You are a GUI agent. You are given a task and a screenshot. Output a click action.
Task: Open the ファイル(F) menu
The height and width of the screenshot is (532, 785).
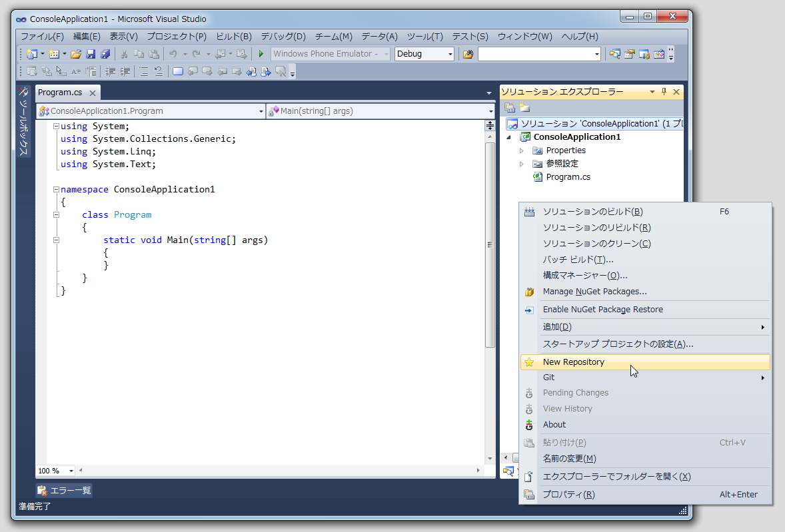(x=42, y=37)
